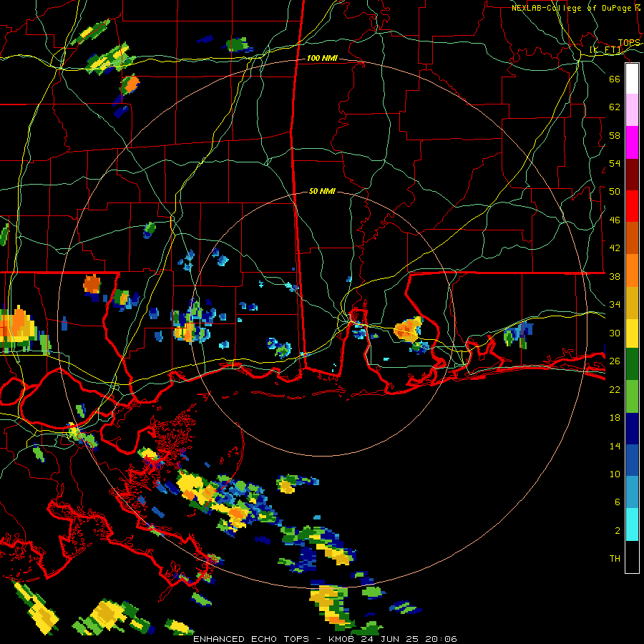Click the legend value '38'

click(x=615, y=276)
